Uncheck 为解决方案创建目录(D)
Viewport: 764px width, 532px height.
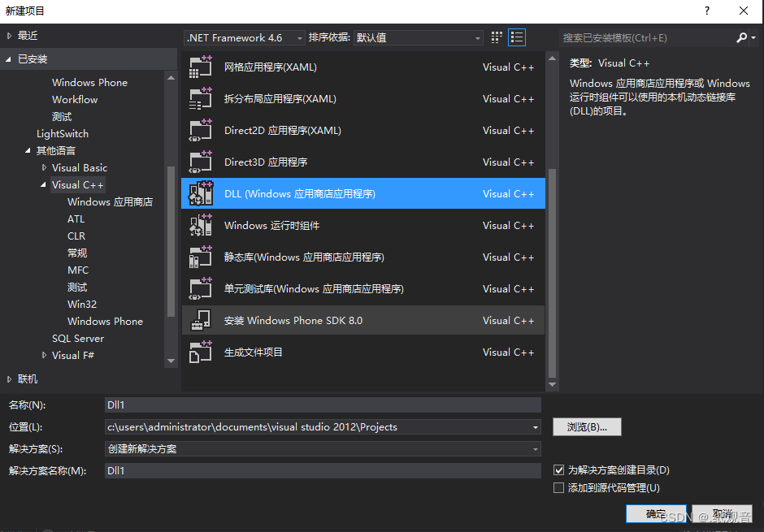[x=560, y=470]
